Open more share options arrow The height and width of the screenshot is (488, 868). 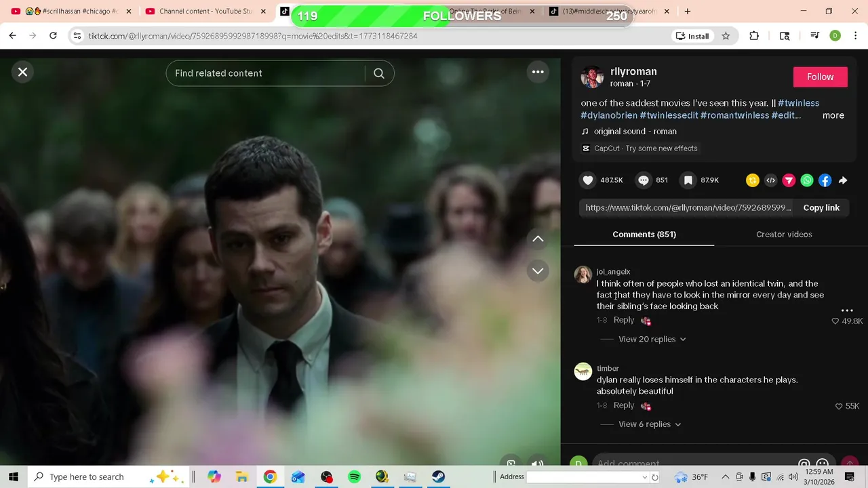tap(843, 180)
